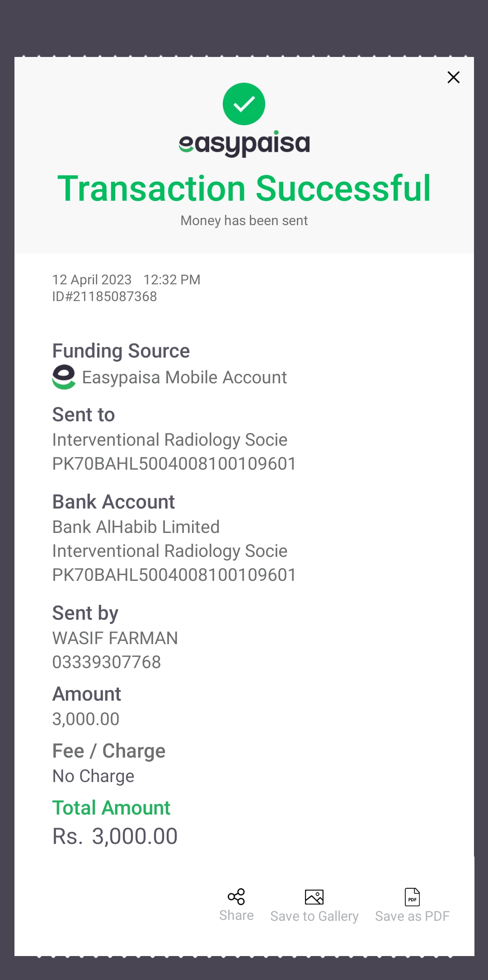Tap the Easypaisa Mobile Account icon
Screen dimensions: 488x980
[64, 377]
